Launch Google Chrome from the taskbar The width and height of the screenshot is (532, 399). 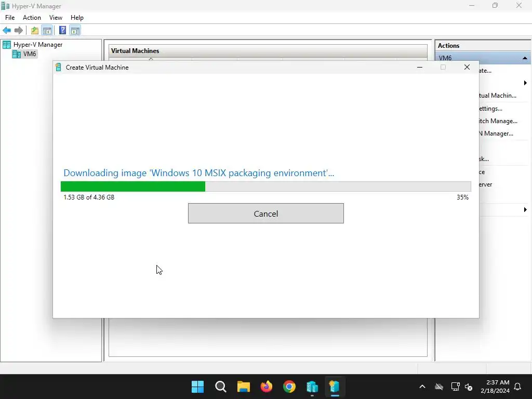click(x=289, y=387)
